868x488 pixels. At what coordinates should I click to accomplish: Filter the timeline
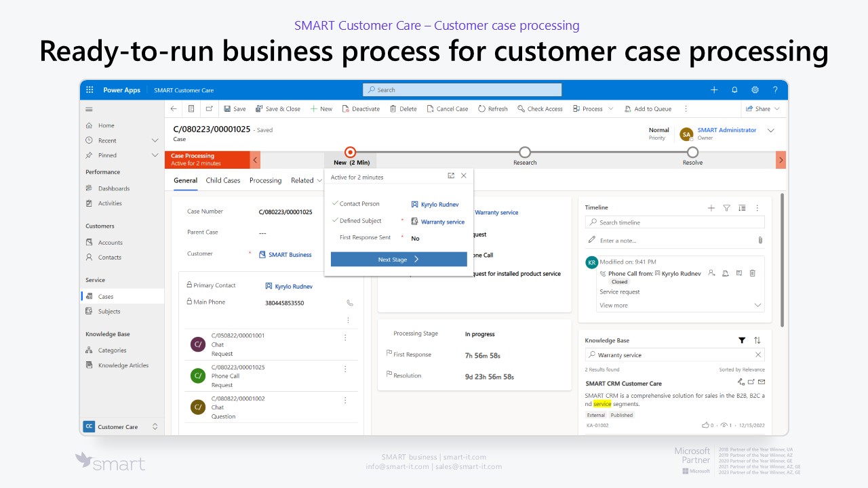click(x=726, y=208)
